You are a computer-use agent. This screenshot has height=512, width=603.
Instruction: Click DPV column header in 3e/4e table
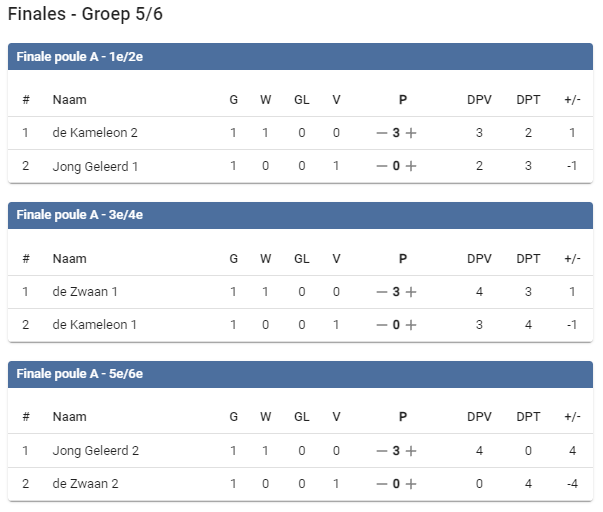point(479,258)
